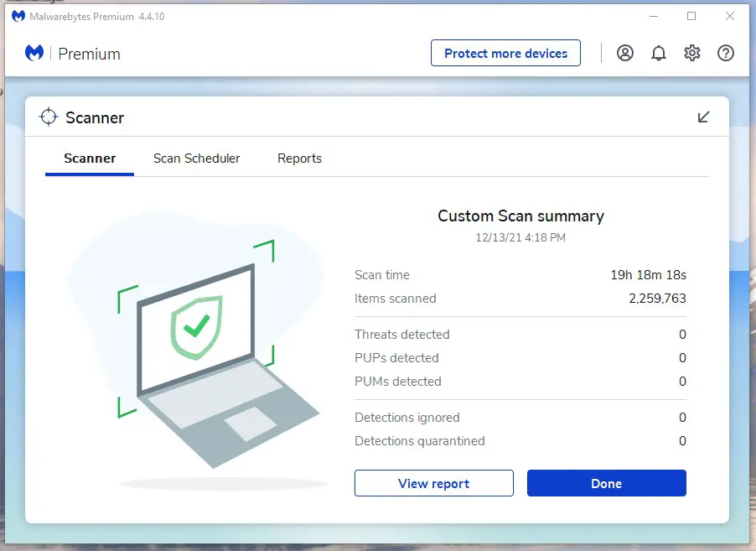Open the account profile icon
The height and width of the screenshot is (551, 756).
(x=625, y=53)
